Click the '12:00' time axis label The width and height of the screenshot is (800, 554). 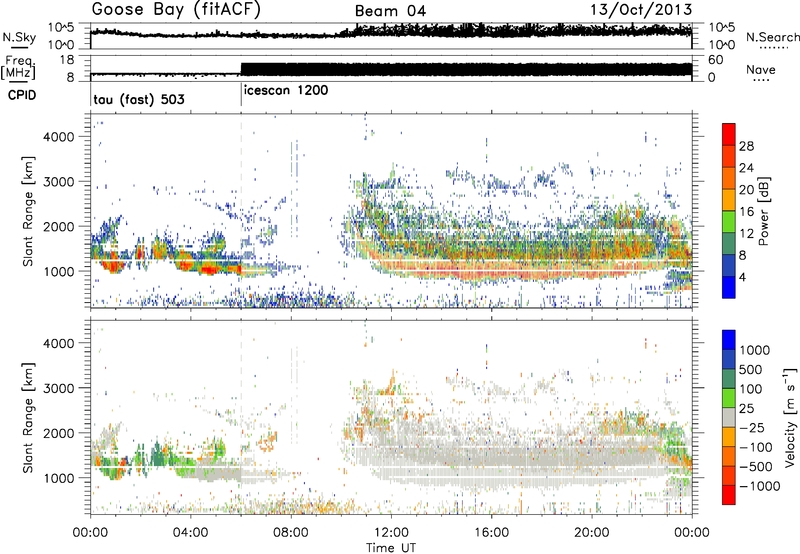click(x=391, y=533)
